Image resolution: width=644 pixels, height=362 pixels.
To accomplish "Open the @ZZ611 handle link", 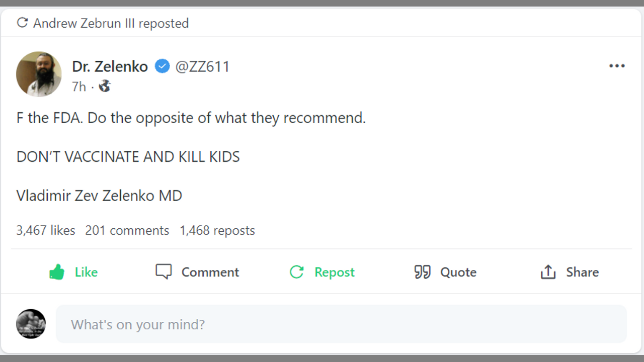I will (x=202, y=66).
